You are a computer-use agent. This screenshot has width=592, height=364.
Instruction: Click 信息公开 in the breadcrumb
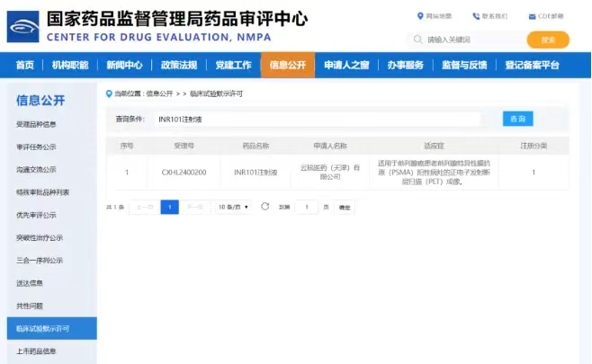[159, 93]
